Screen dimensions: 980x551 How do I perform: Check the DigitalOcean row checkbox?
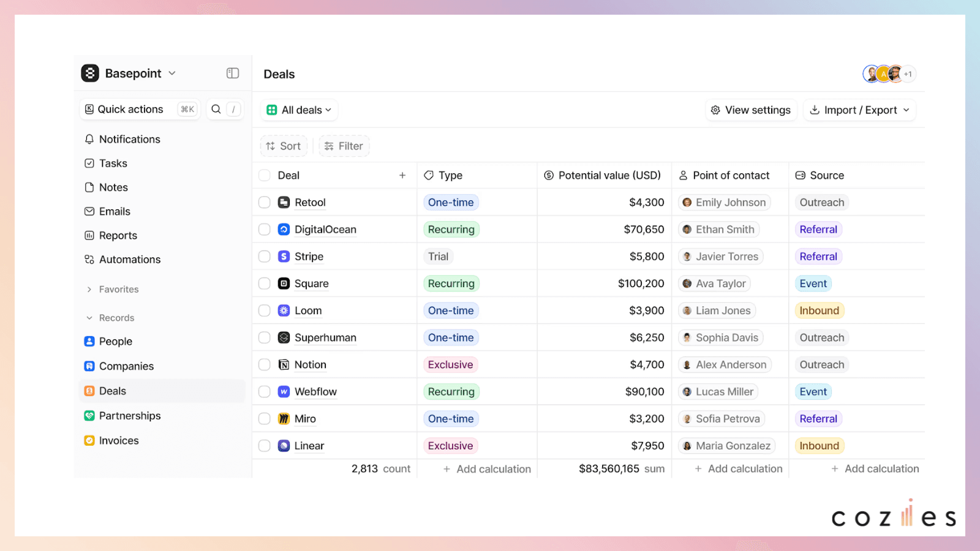(x=265, y=230)
